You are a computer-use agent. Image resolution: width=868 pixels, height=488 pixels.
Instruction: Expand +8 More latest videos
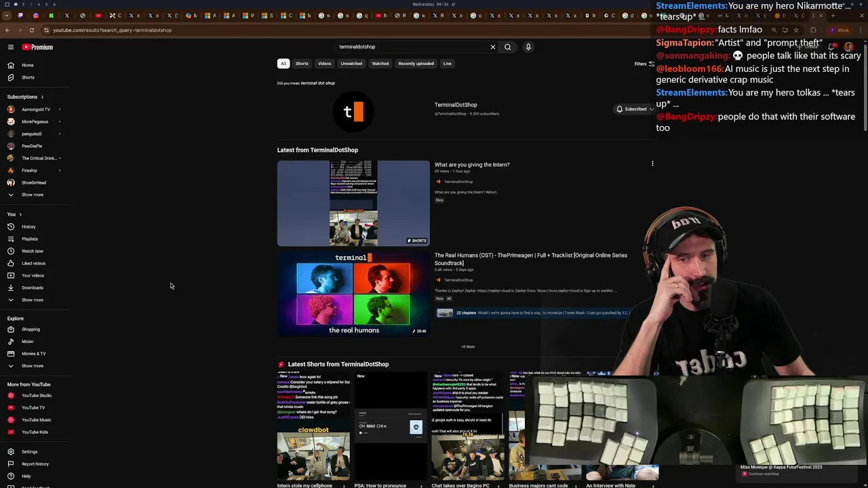coord(468,346)
